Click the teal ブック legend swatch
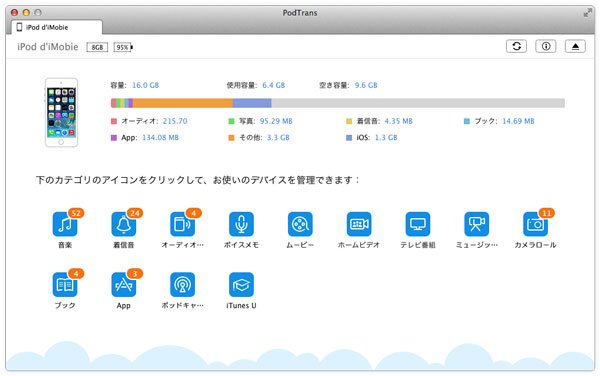This screenshot has height=376, width=600. 466,121
